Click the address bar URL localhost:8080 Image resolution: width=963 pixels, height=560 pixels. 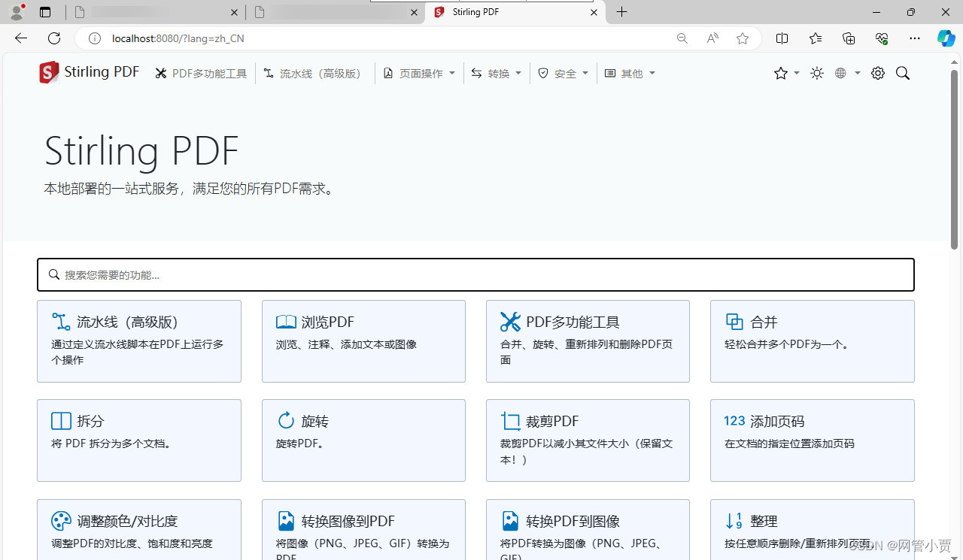[178, 38]
